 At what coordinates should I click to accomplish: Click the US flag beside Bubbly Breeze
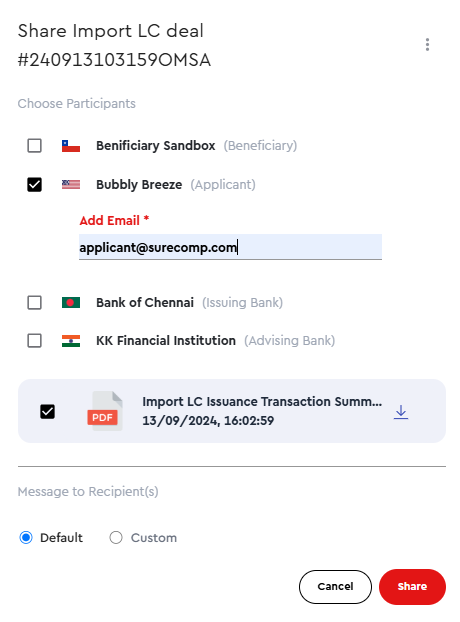[71, 184]
